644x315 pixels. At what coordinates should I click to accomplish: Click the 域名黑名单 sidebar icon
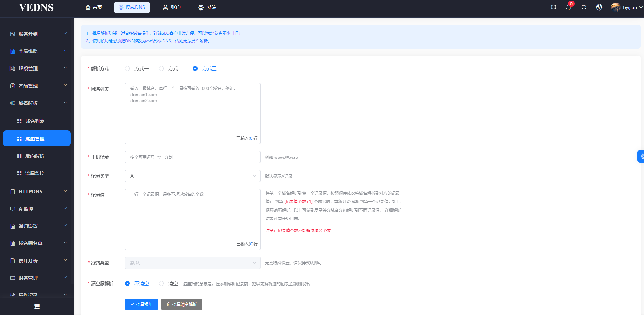pyautogui.click(x=13, y=243)
